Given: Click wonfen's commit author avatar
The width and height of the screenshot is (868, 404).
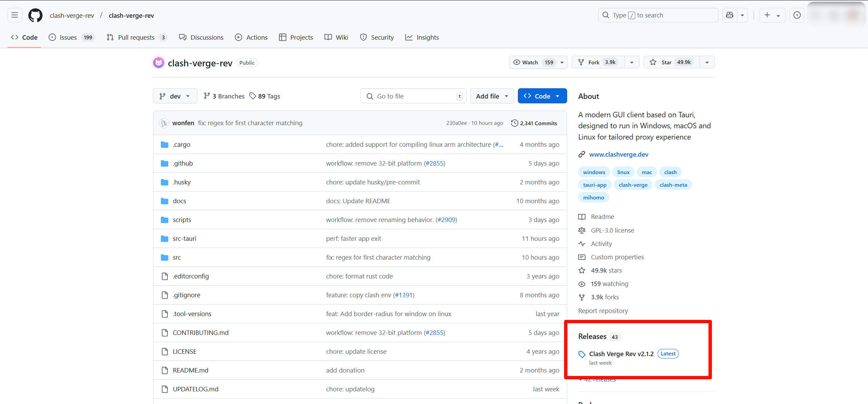Looking at the screenshot, I should click(164, 123).
